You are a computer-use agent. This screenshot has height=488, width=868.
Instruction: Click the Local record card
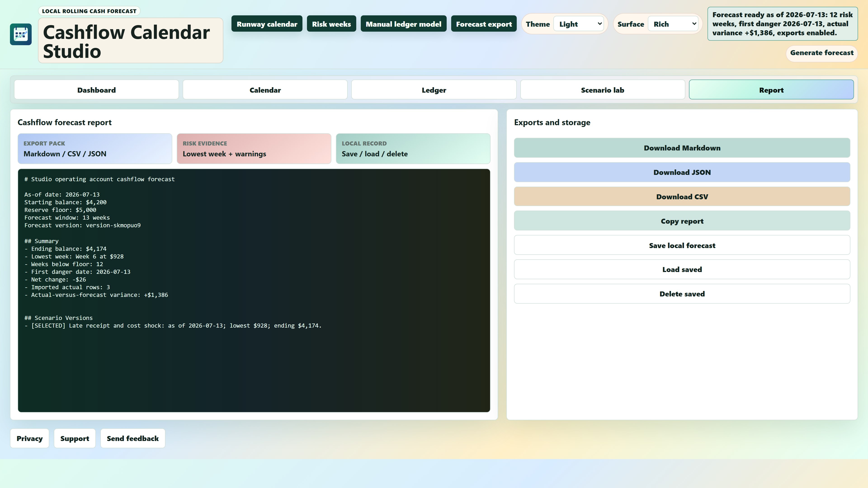[x=413, y=148]
